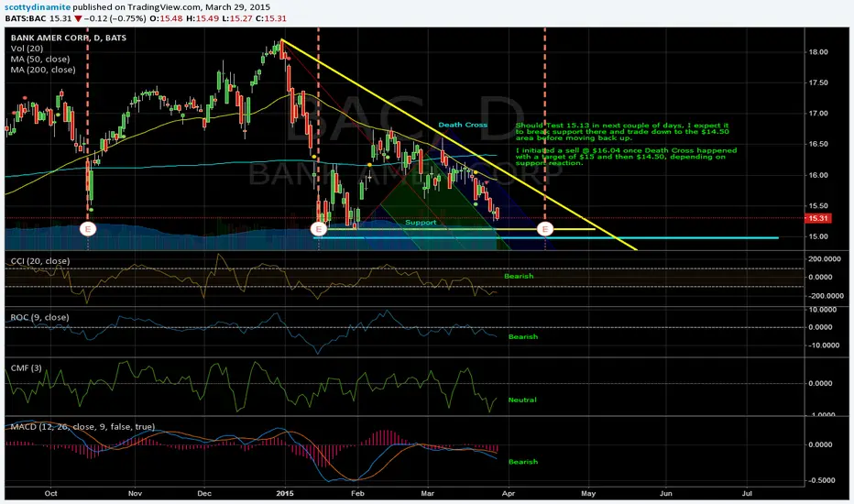Click the Neutral label in the CMF pane

coord(522,400)
